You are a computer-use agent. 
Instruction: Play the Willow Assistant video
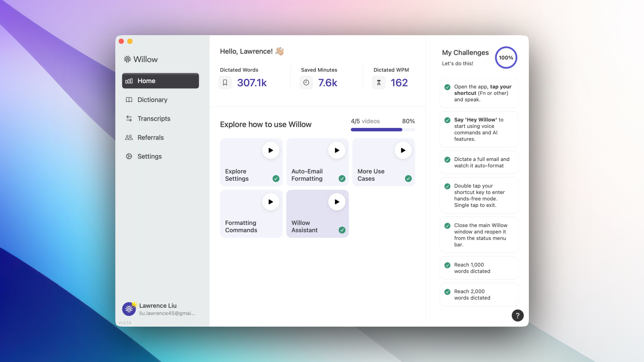[337, 202]
